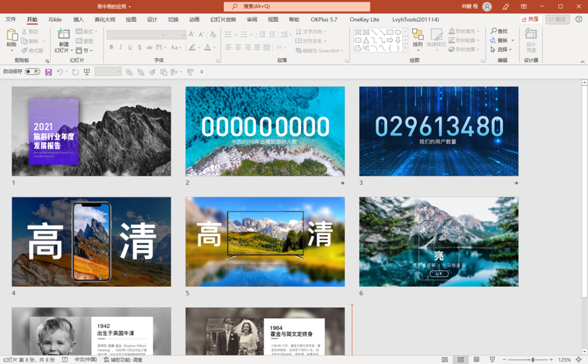Select the text box shape in gallery

[x=358, y=32]
